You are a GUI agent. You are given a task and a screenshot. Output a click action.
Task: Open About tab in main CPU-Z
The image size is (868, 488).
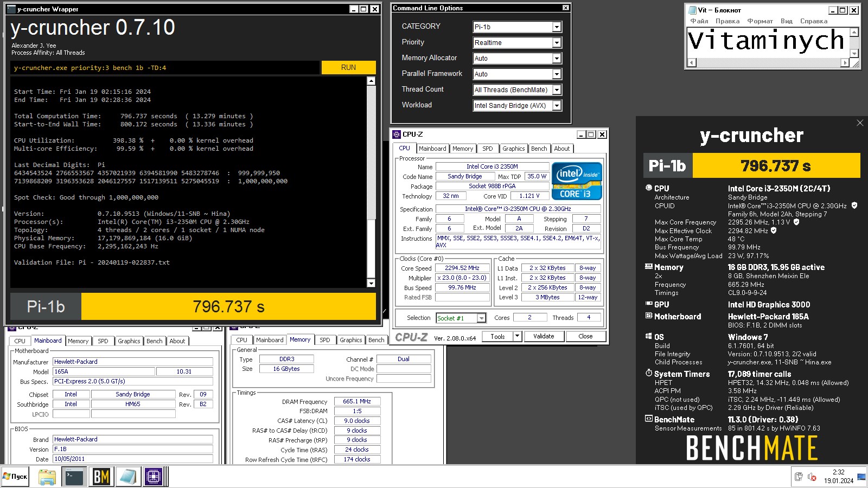coord(562,149)
